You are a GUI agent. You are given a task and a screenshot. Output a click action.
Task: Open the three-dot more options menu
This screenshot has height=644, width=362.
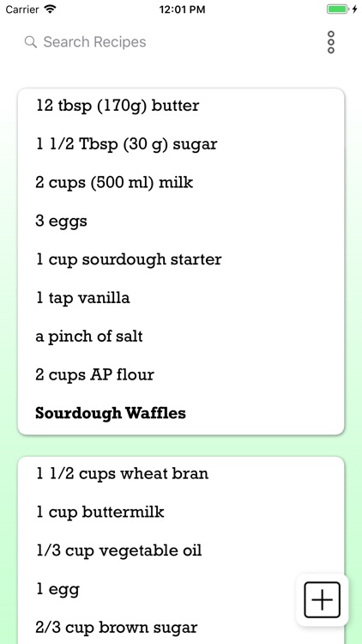click(x=331, y=42)
